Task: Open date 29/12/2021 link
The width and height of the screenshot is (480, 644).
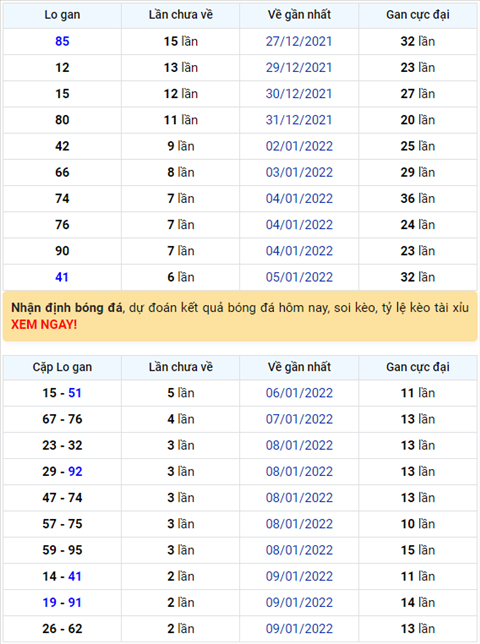Action: coord(299,68)
